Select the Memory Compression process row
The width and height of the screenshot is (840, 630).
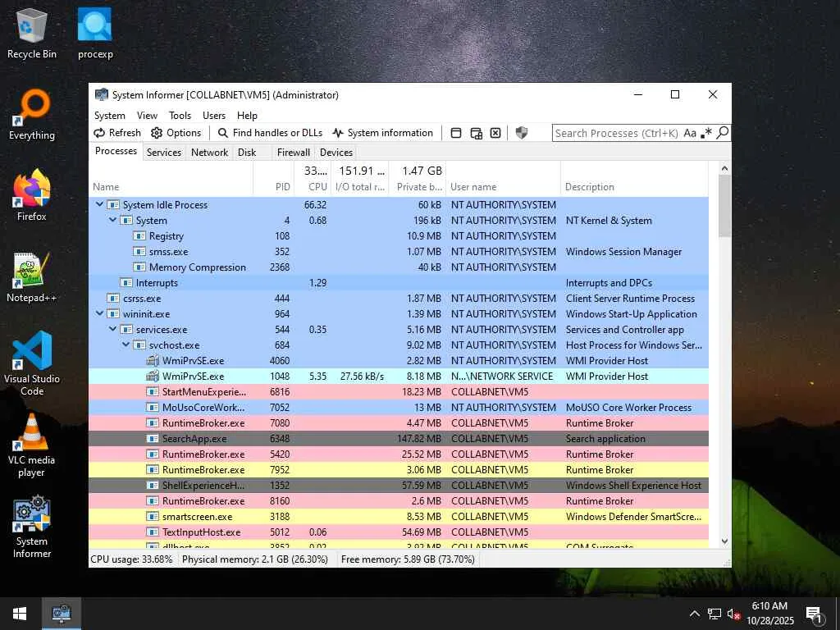coord(399,267)
